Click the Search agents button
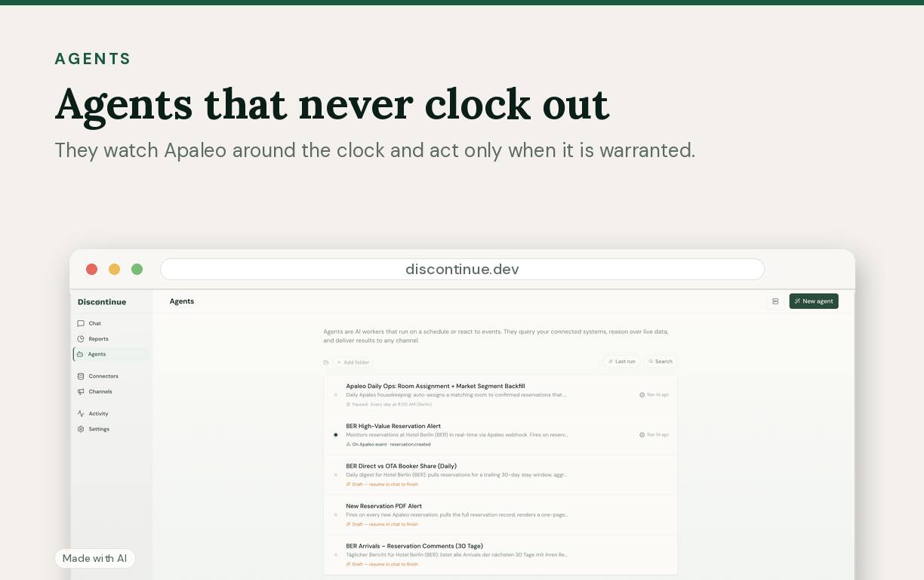Viewport: 924px width, 580px height. point(661,362)
